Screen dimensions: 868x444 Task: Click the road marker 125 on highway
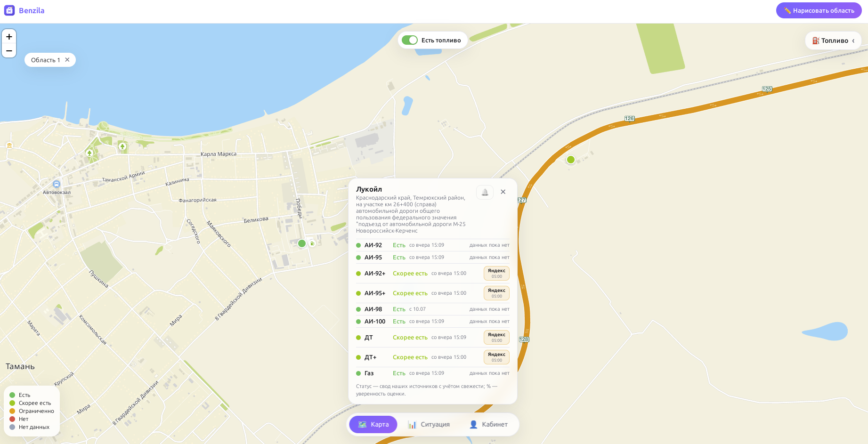(x=767, y=89)
